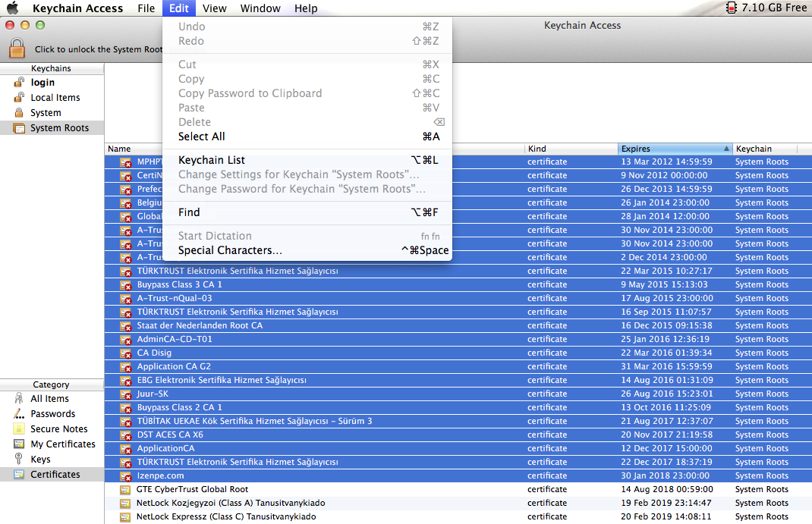Open the Help menu
Viewport: 812px width, 524px height.
point(306,8)
